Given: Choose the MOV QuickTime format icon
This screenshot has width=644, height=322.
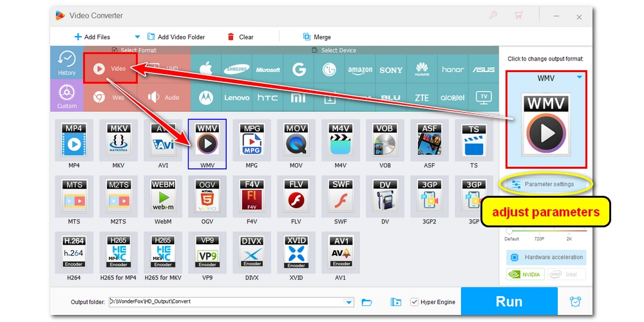Looking at the screenshot, I should point(296,140).
